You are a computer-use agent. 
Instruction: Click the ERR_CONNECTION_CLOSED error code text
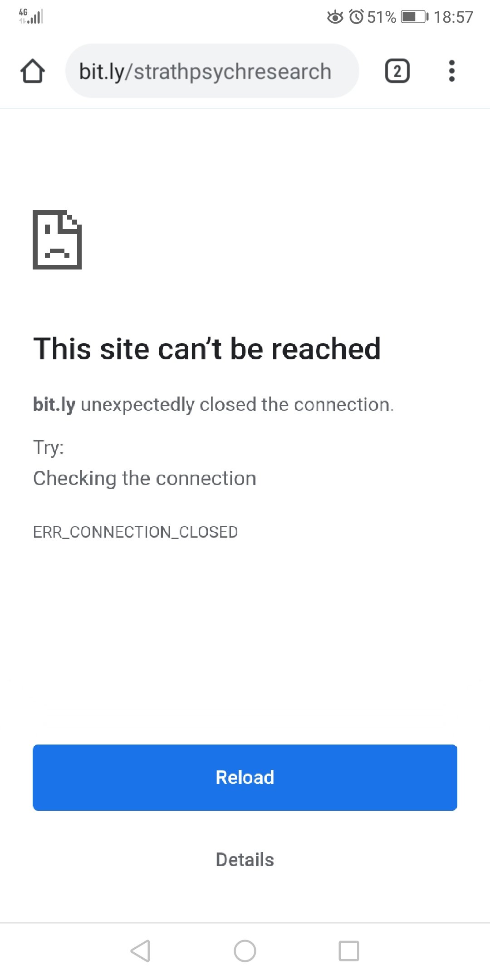click(136, 532)
